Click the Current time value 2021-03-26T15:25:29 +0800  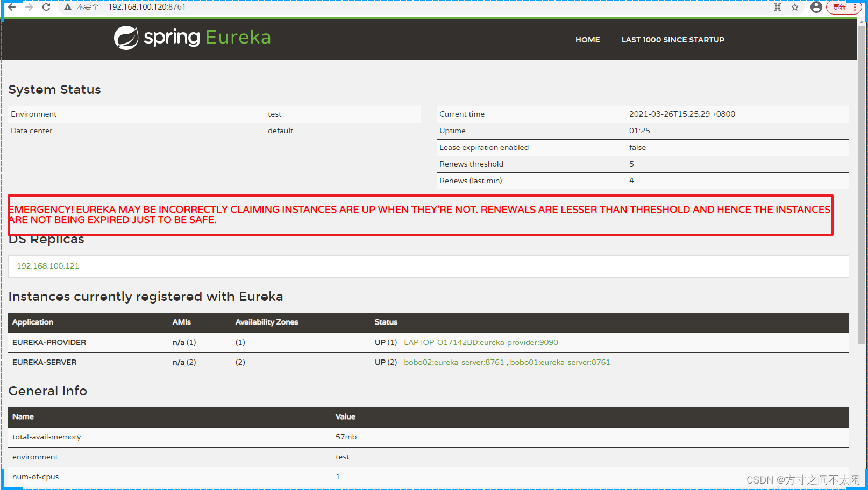tap(682, 114)
